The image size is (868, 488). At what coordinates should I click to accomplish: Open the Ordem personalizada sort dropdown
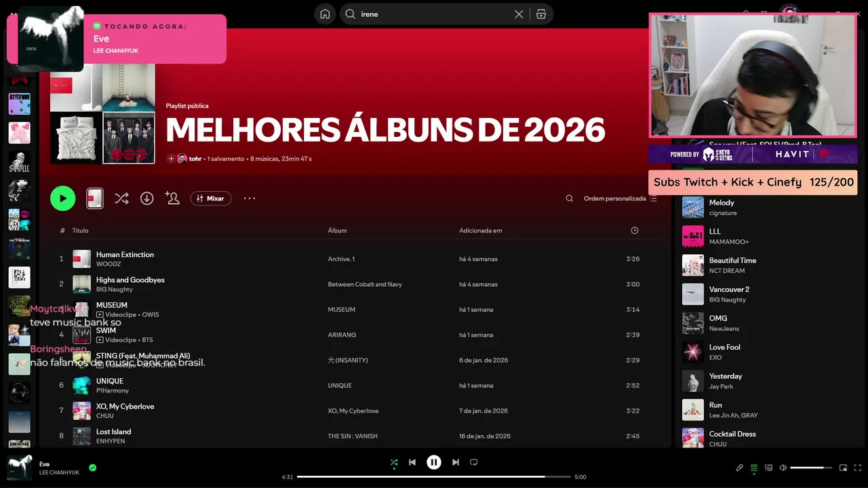620,199
